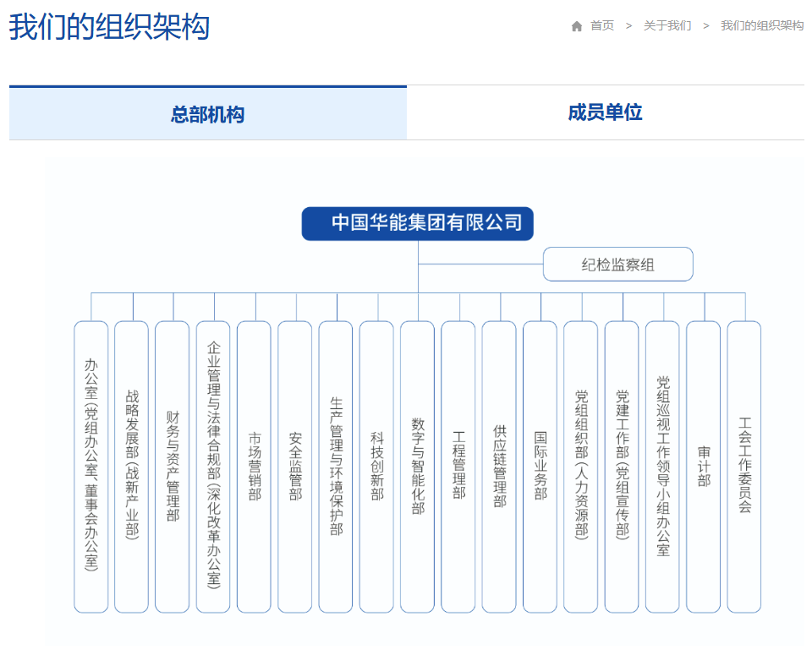Go to 关于我们 breadcrumb link
Viewport: 812px width, 650px height.
click(x=667, y=26)
